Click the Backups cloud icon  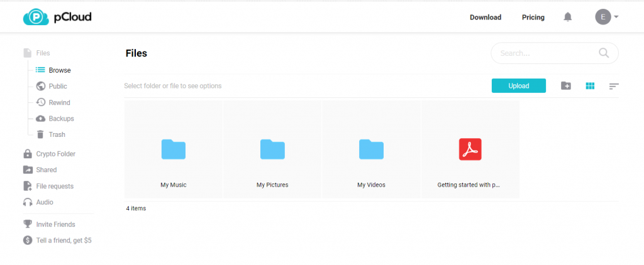coord(40,119)
